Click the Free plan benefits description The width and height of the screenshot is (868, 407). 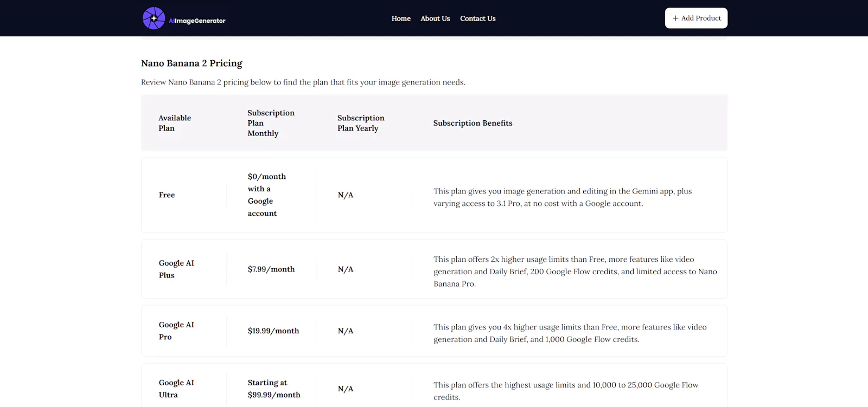click(563, 197)
